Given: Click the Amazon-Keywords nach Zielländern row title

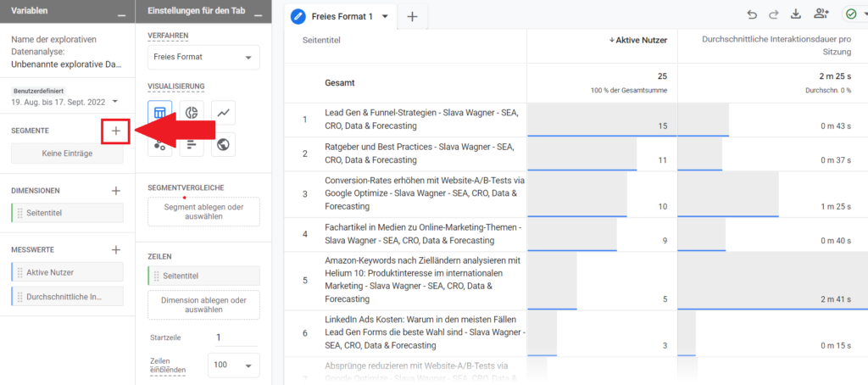Looking at the screenshot, I should tap(420, 281).
